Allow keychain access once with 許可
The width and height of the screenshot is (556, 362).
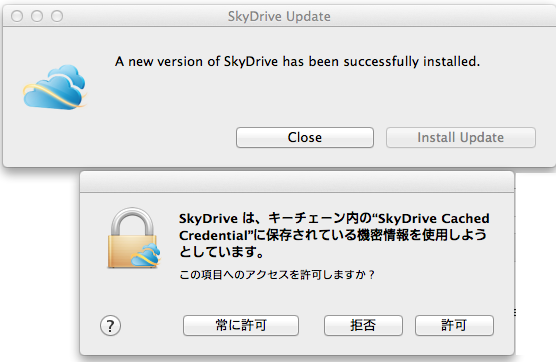pyautogui.click(x=454, y=325)
